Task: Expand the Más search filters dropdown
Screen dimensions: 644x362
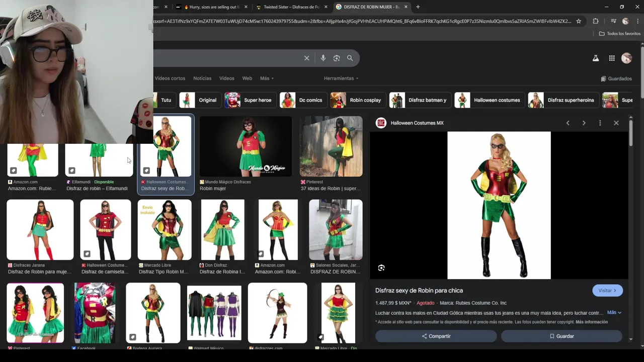Action: (267, 78)
